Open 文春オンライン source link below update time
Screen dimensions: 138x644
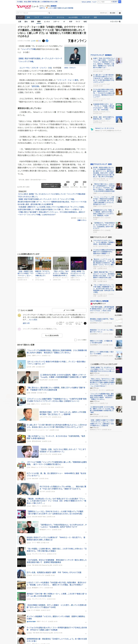82,220
